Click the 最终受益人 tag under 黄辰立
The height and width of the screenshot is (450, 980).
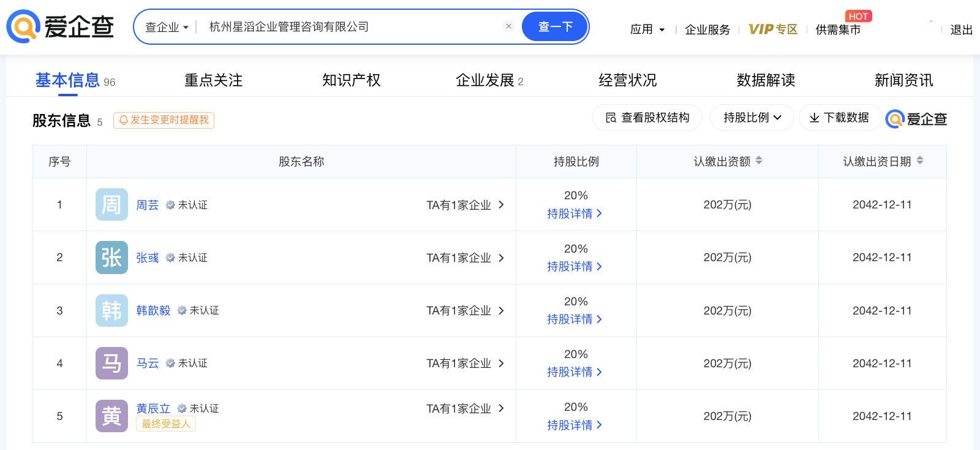pos(166,424)
